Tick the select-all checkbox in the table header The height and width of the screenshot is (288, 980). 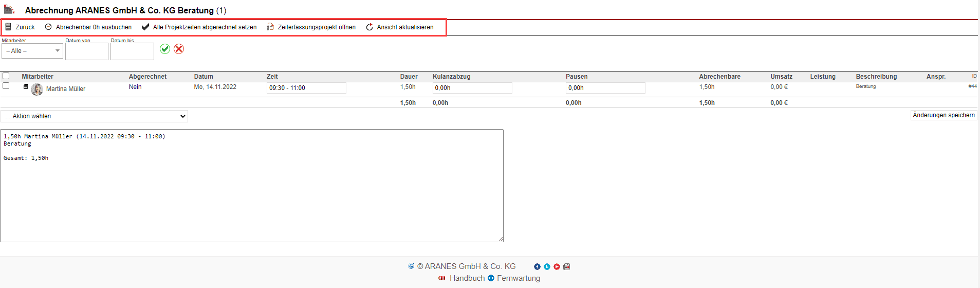point(6,76)
